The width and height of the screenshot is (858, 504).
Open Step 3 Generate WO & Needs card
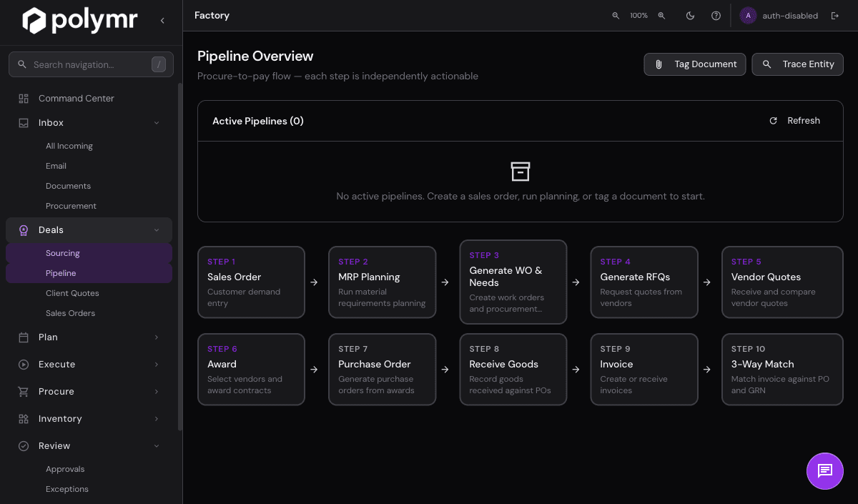(513, 282)
